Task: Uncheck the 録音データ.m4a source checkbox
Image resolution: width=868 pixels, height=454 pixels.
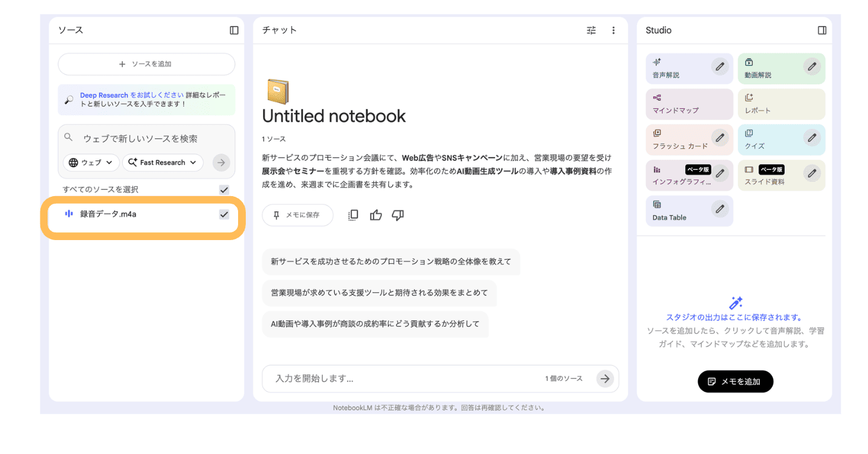Action: [224, 215]
